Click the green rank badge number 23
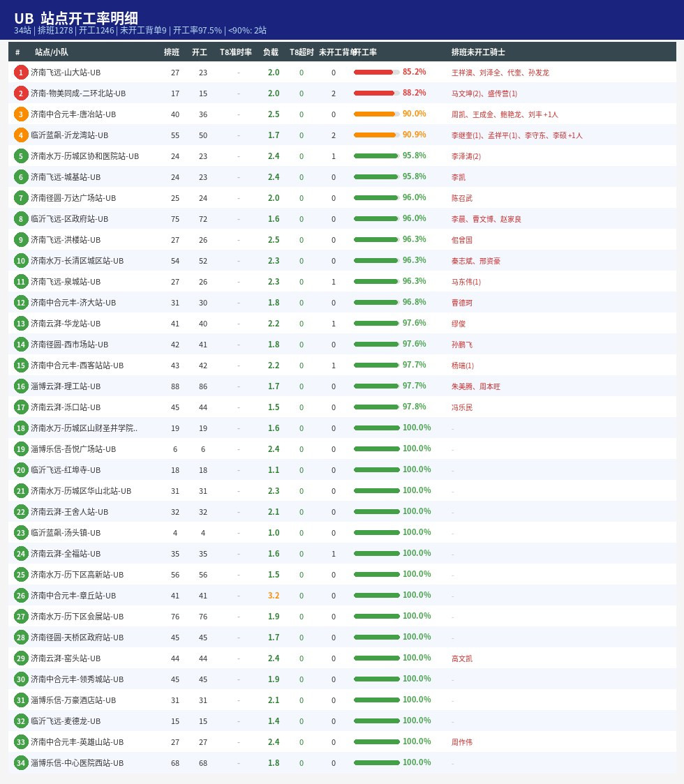Viewport: 684px width, 784px height. point(20,533)
